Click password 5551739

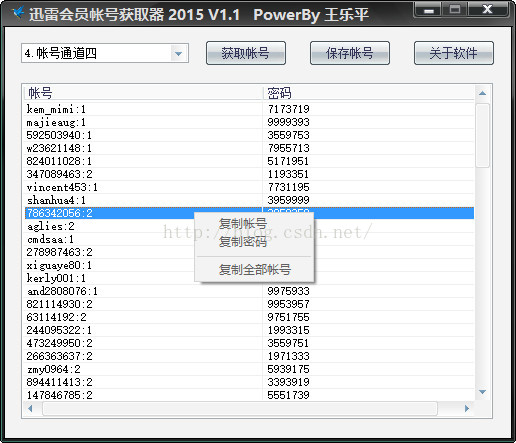[x=288, y=395]
